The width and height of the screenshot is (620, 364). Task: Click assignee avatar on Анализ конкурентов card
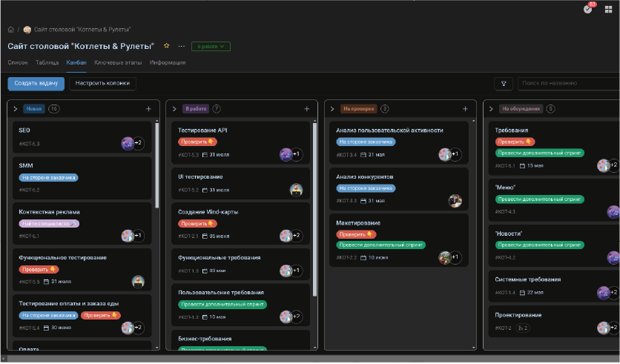tap(455, 201)
